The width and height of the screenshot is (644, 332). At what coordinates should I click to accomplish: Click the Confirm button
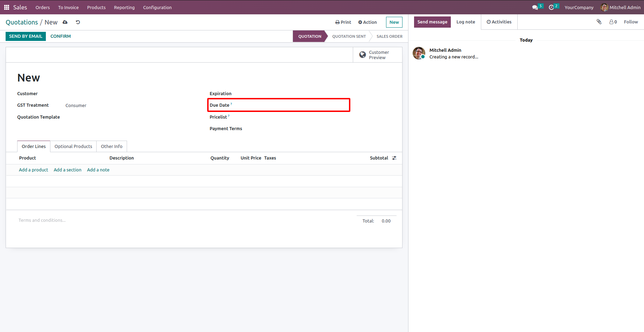click(x=61, y=36)
